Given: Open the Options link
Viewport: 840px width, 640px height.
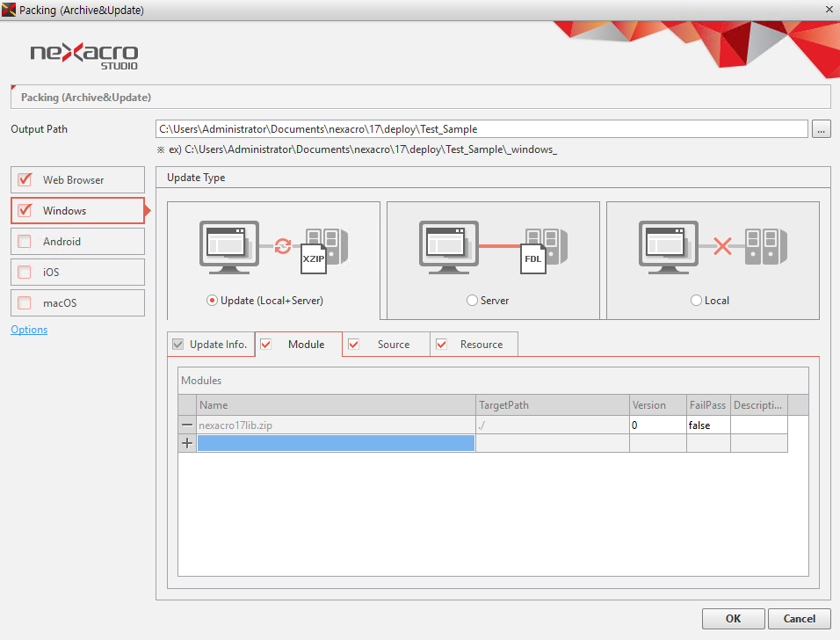Looking at the screenshot, I should [29, 330].
